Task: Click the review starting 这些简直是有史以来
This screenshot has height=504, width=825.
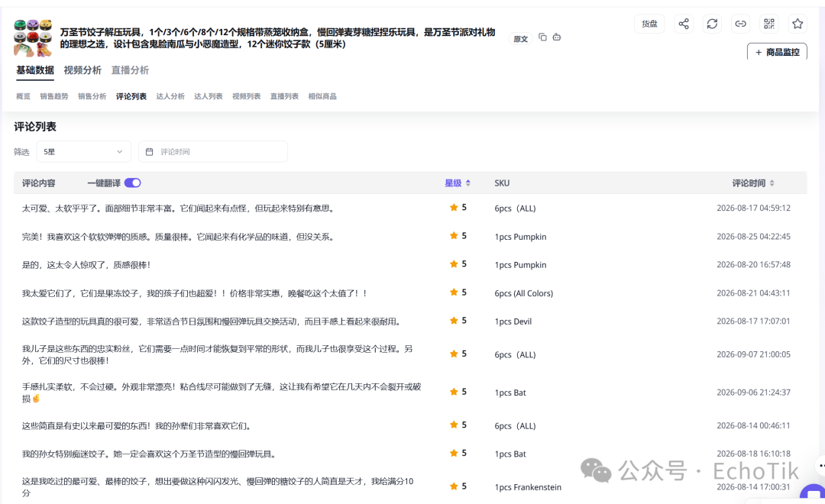Action: coord(136,425)
